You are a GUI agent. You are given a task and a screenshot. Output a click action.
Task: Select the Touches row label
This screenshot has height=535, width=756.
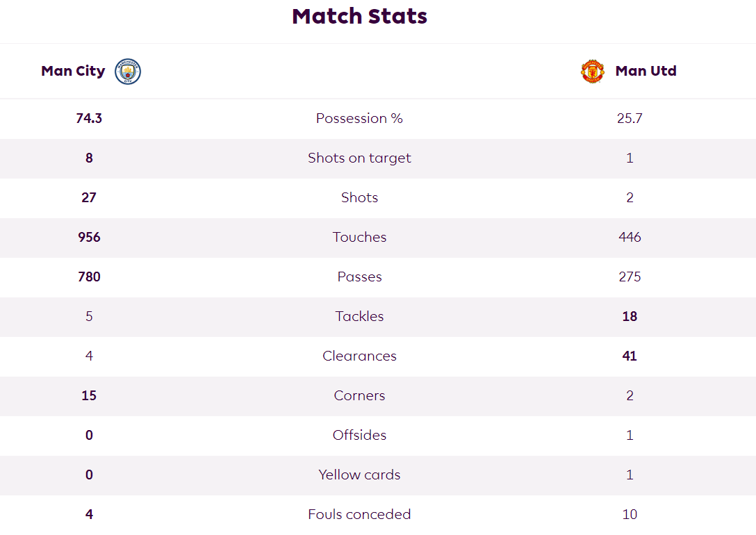360,237
